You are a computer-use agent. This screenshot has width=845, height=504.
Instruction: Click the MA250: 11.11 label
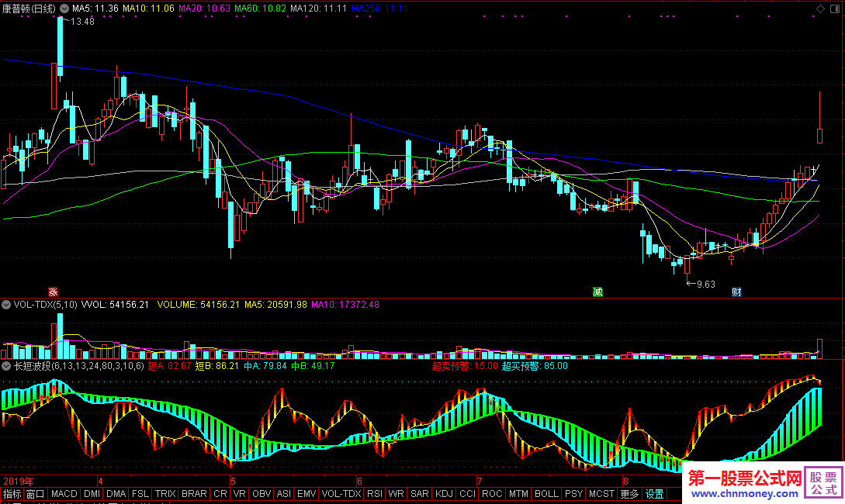coord(380,9)
